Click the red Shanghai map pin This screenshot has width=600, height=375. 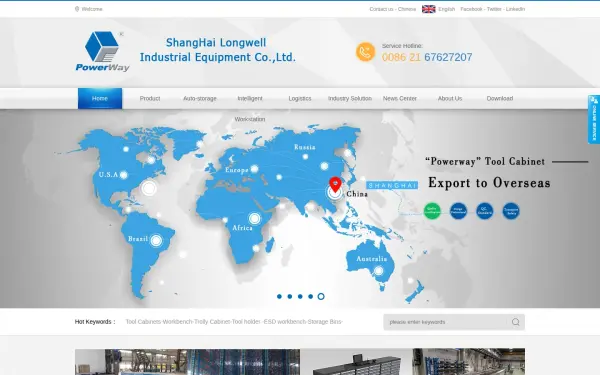(335, 184)
